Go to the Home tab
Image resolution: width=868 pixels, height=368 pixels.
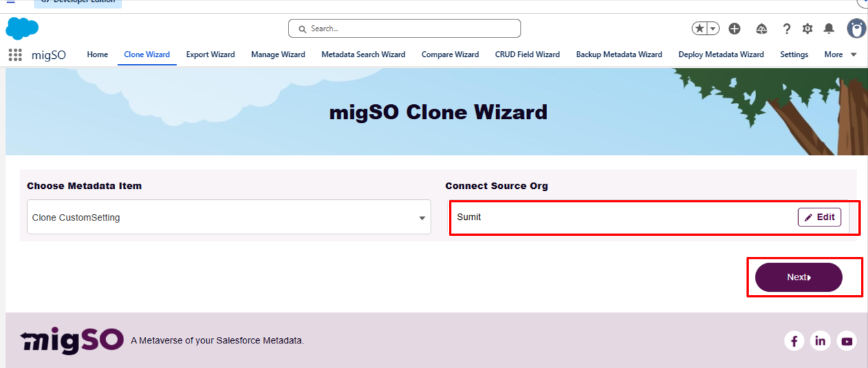(x=98, y=54)
